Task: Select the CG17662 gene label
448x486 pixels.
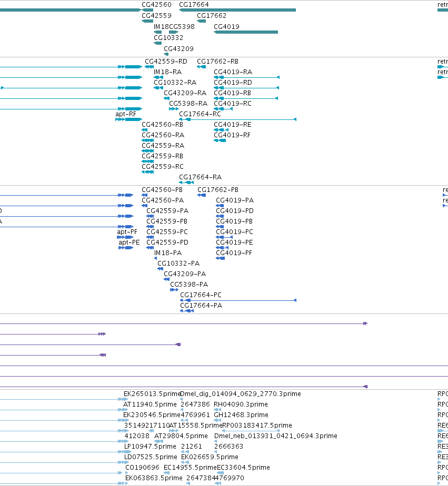Action: coord(212,16)
